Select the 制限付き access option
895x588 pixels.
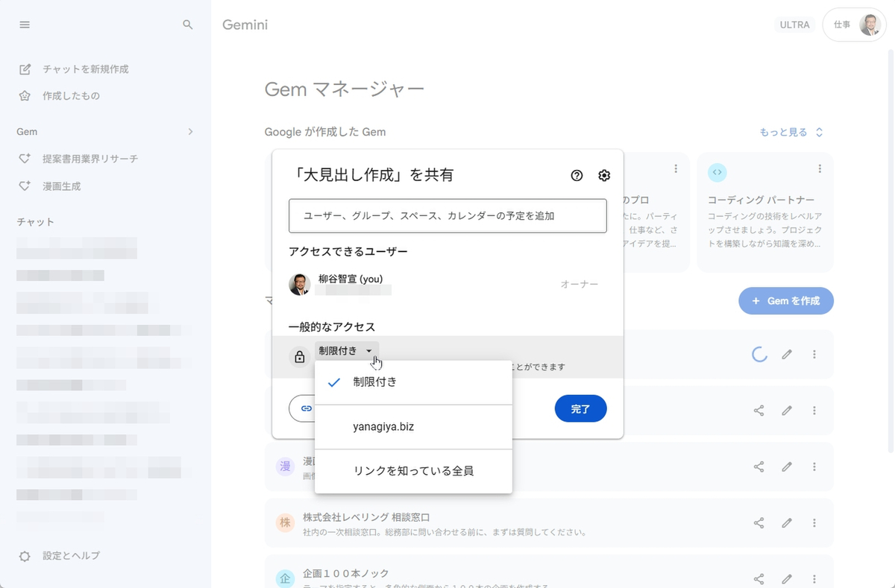[414, 382]
